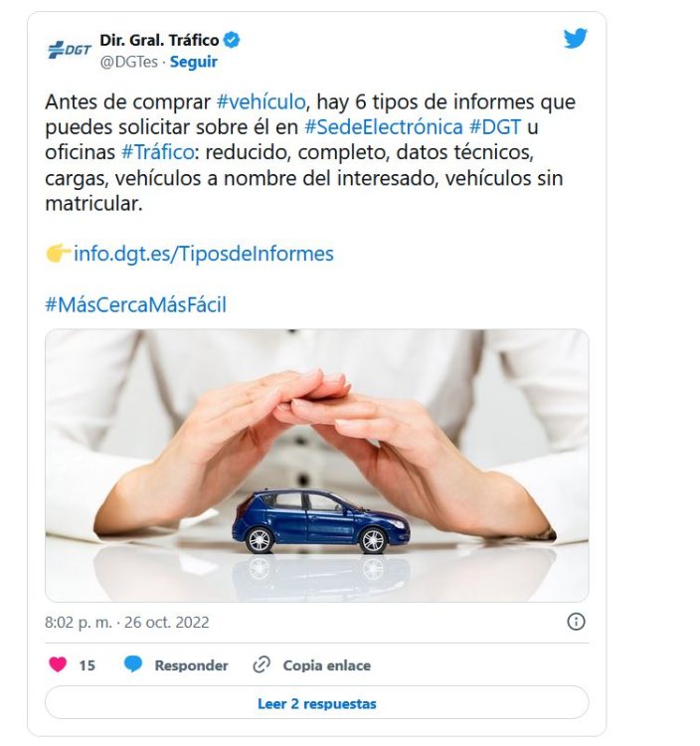Click the chain link copy icon
The image size is (700, 746).
pos(262,664)
